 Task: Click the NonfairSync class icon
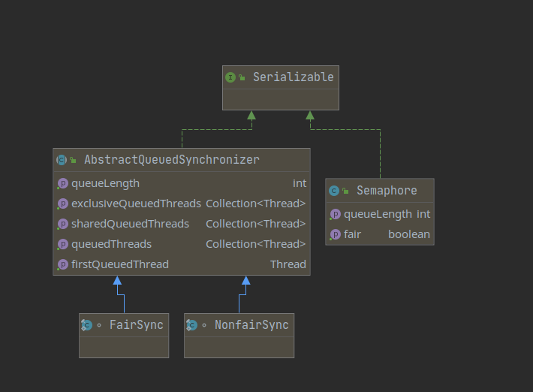click(191, 325)
